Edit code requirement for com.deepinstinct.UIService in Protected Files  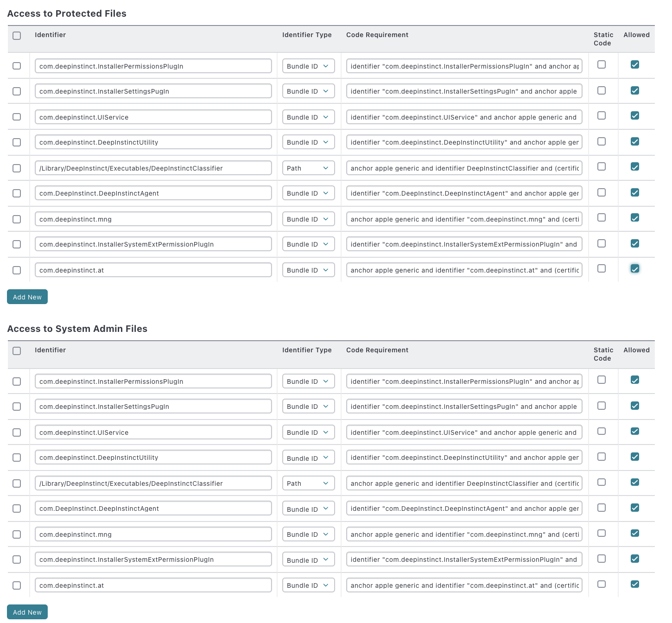[x=464, y=117]
